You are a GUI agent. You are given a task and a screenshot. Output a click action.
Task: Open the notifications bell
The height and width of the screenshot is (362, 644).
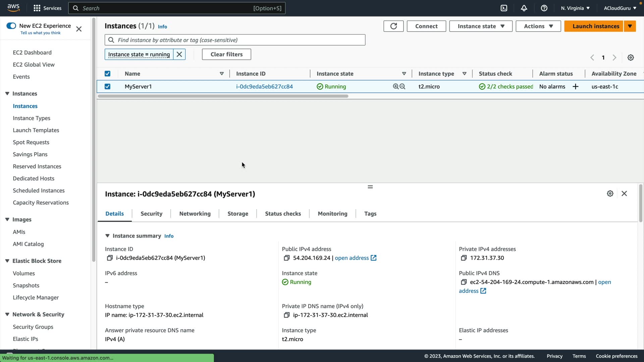pyautogui.click(x=524, y=8)
